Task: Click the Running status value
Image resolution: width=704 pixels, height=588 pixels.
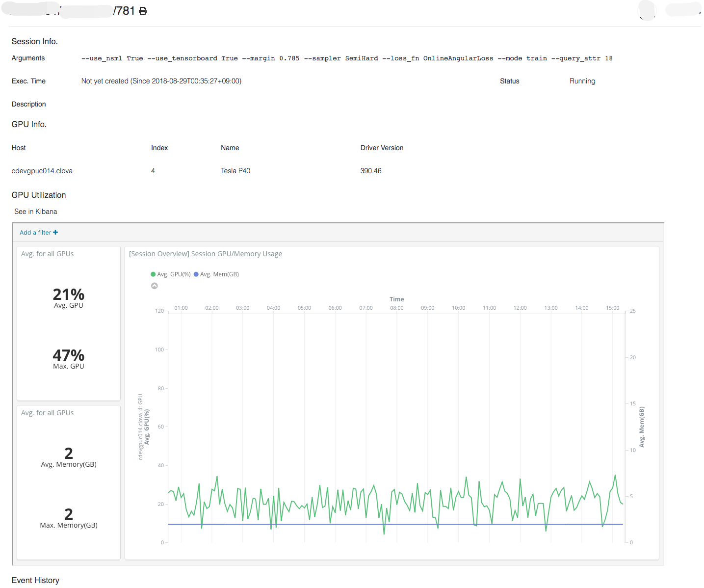Action: (x=582, y=81)
